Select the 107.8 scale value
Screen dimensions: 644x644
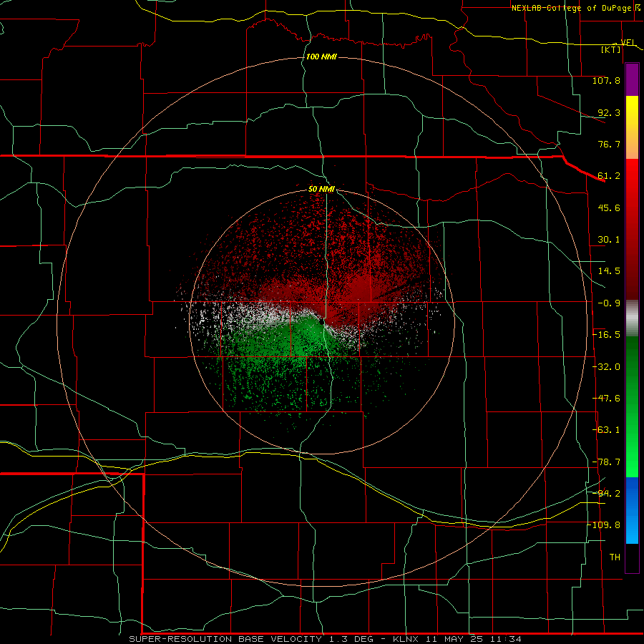[606, 80]
